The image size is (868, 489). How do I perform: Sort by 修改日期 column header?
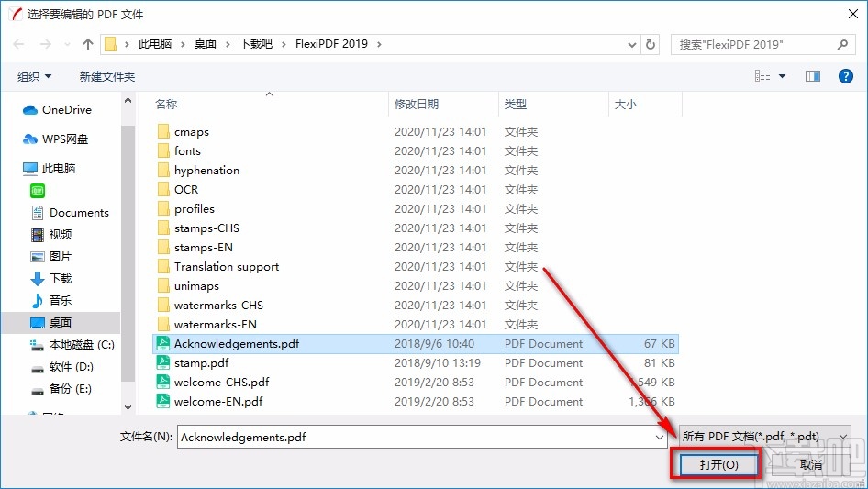417,104
